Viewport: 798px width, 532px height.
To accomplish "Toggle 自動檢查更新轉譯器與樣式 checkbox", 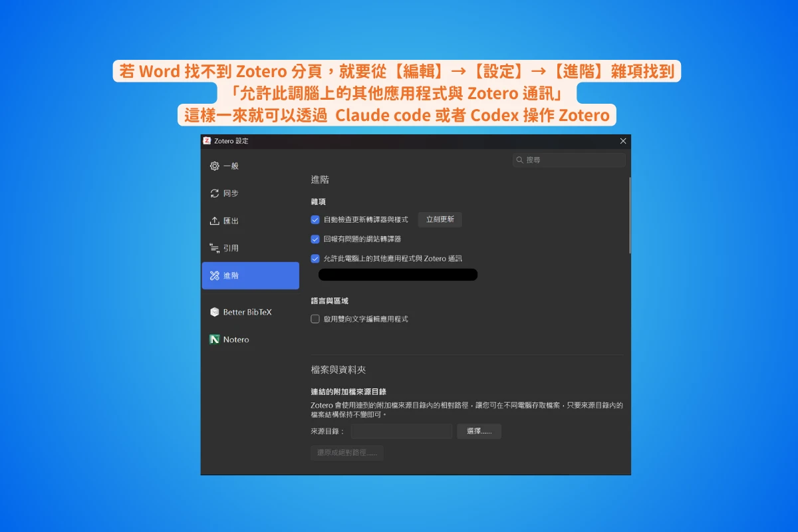I will 315,219.
